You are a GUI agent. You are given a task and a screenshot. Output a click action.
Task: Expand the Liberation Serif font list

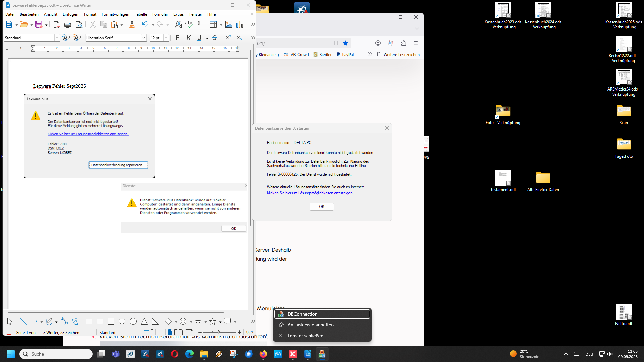[x=144, y=38]
